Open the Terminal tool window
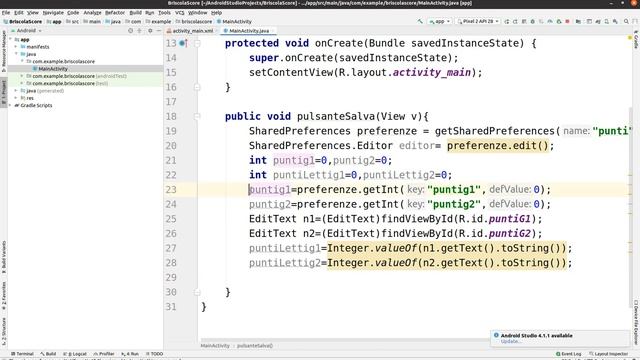640x360 pixels. tap(22, 354)
